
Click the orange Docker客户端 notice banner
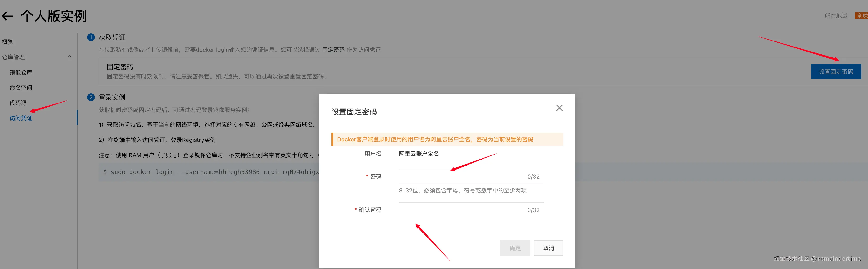pos(447,140)
